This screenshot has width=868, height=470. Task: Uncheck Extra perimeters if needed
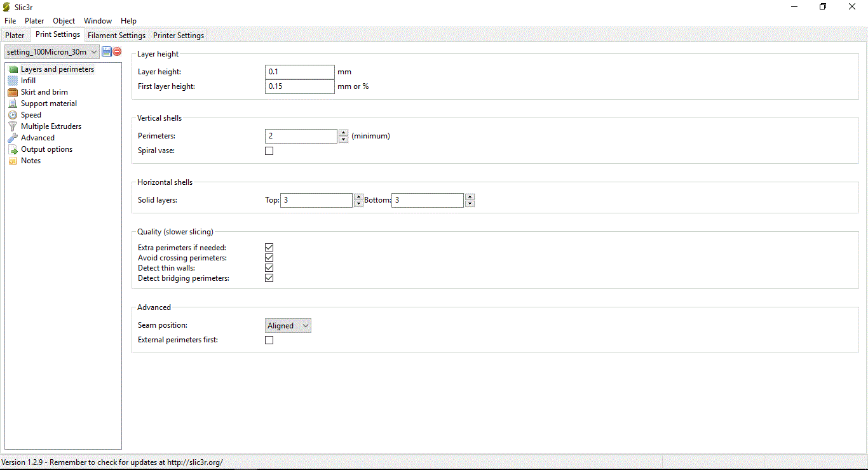click(269, 248)
